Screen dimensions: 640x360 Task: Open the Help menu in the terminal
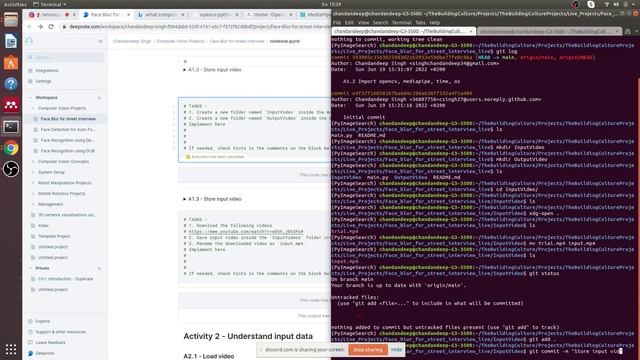coord(435,23)
